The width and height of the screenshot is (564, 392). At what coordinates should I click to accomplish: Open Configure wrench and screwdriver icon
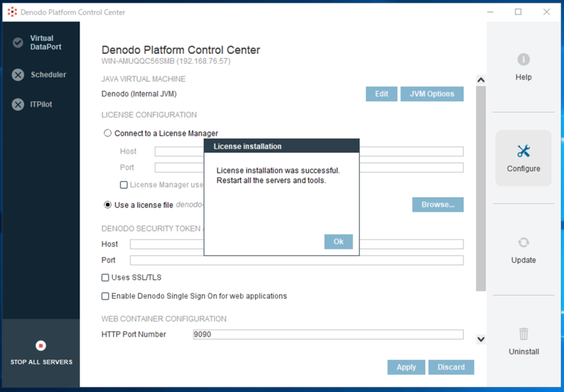click(x=523, y=151)
